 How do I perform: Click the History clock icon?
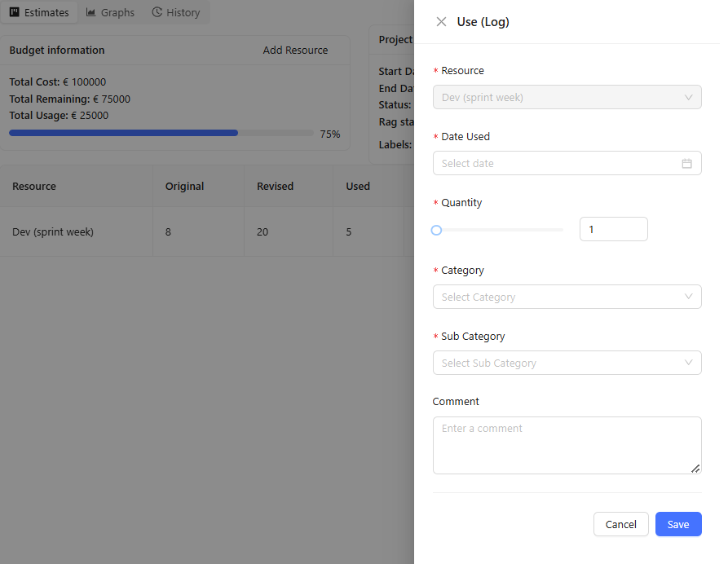tap(157, 12)
